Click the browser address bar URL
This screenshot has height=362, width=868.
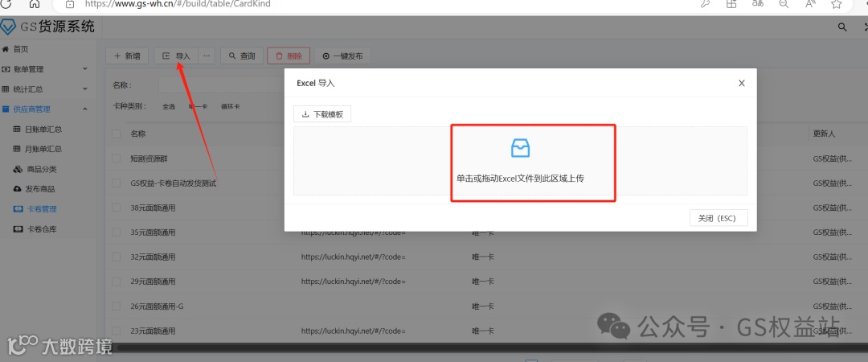tap(178, 4)
